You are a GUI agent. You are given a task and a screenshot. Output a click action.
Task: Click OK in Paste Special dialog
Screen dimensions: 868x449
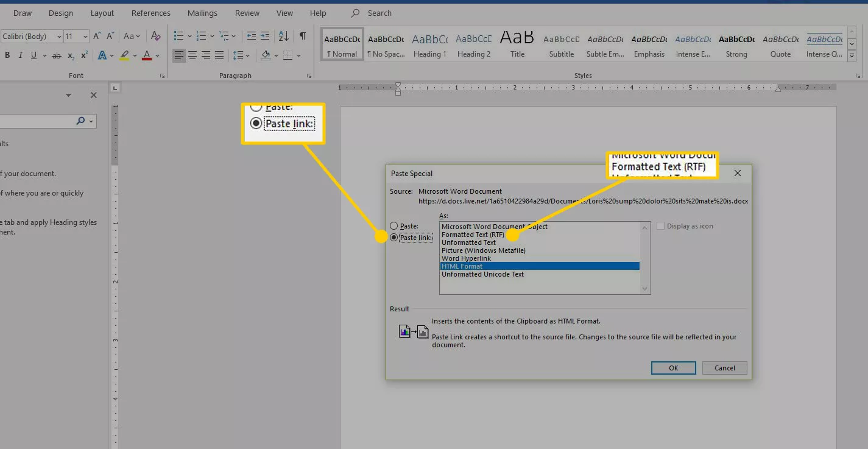673,368
